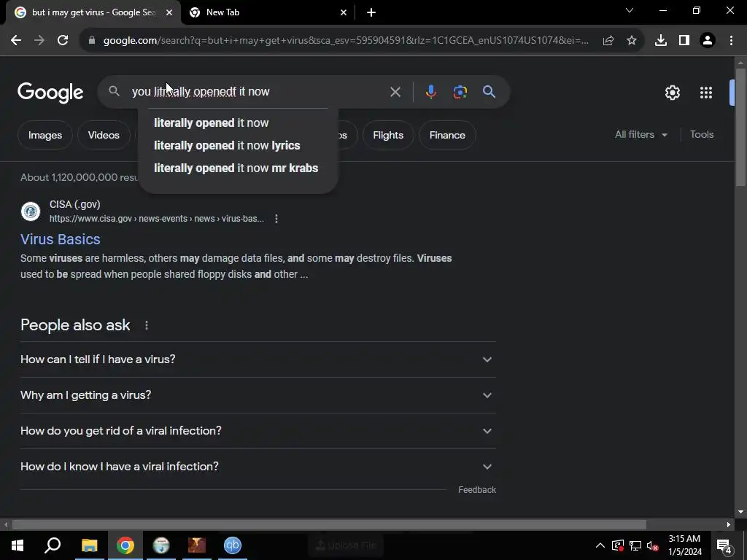This screenshot has width=747, height=560.
Task: Expand "Why am I getting a virus?"
Action: click(258, 395)
